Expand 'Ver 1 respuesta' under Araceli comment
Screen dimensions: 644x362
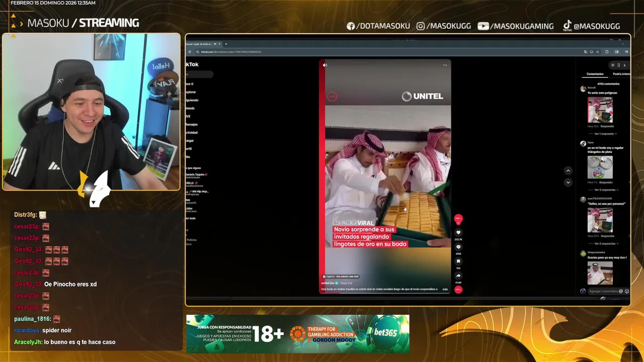tap(604, 134)
